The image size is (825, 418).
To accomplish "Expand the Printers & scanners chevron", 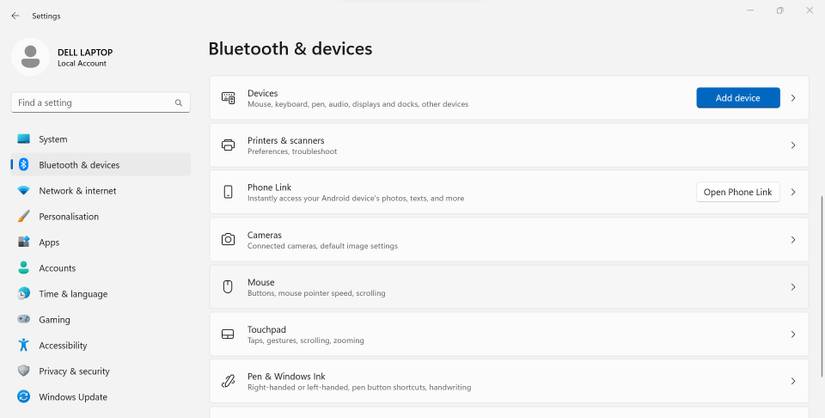I will tap(793, 145).
